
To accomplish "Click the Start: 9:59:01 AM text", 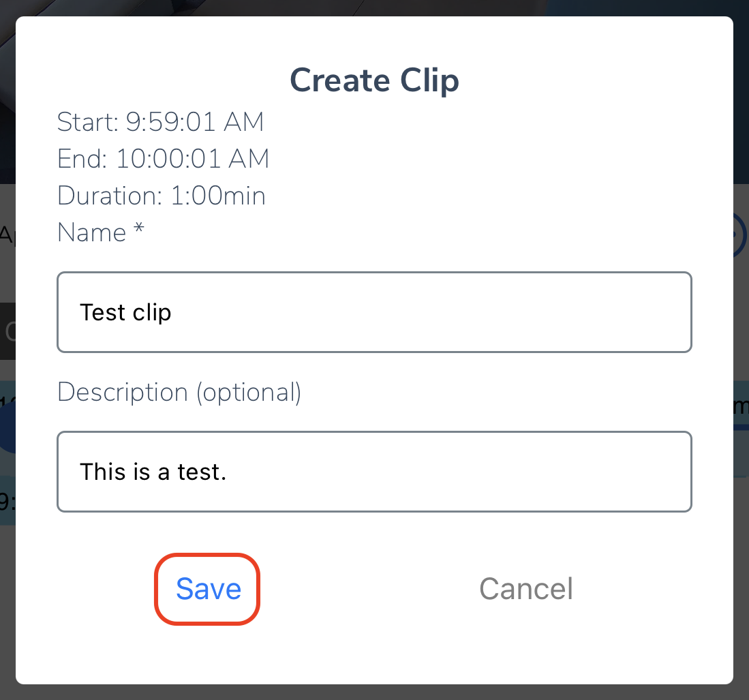I will pyautogui.click(x=161, y=121).
